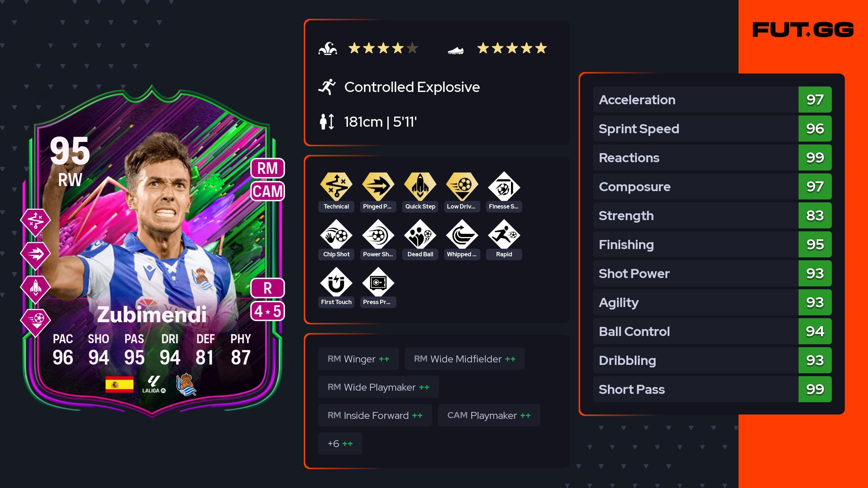Image resolution: width=868 pixels, height=488 pixels.
Task: Choose the RM Inside Forward role
Action: (x=375, y=415)
